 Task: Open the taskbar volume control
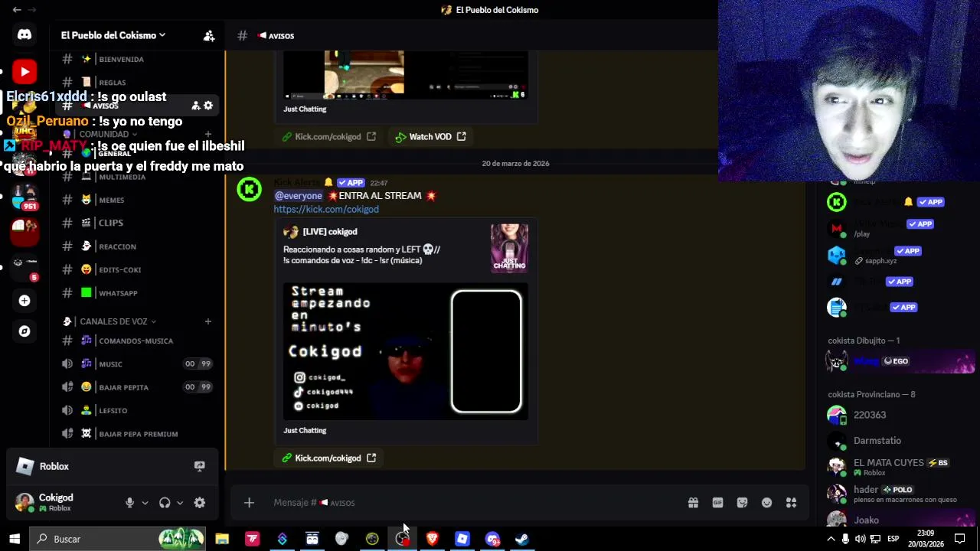(860, 539)
